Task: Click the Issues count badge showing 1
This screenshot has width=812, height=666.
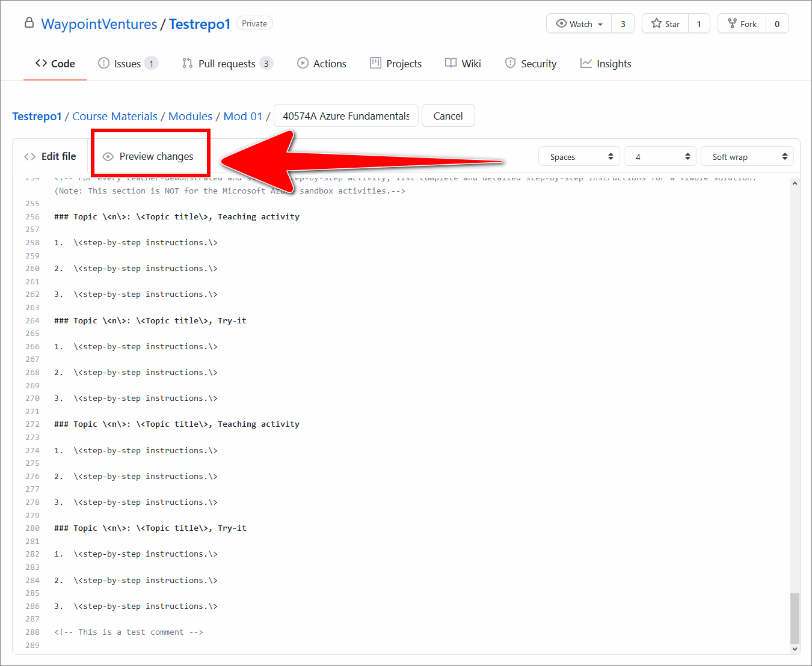Action: [x=152, y=64]
